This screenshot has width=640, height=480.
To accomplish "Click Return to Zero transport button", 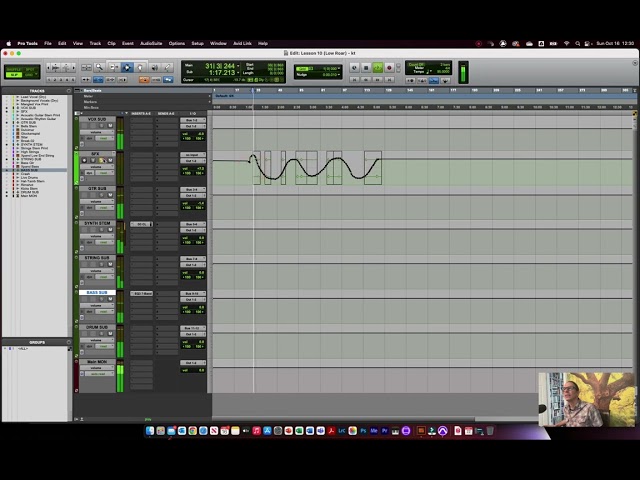I will (x=355, y=80).
